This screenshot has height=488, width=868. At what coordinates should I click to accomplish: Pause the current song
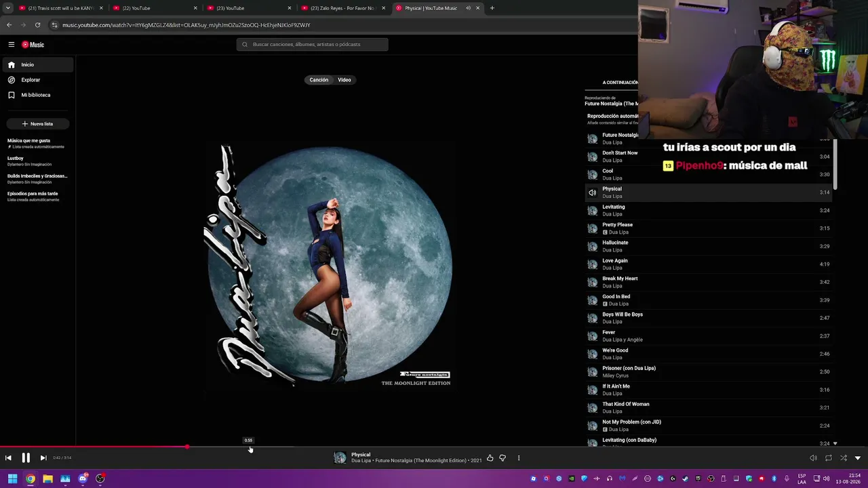26,458
